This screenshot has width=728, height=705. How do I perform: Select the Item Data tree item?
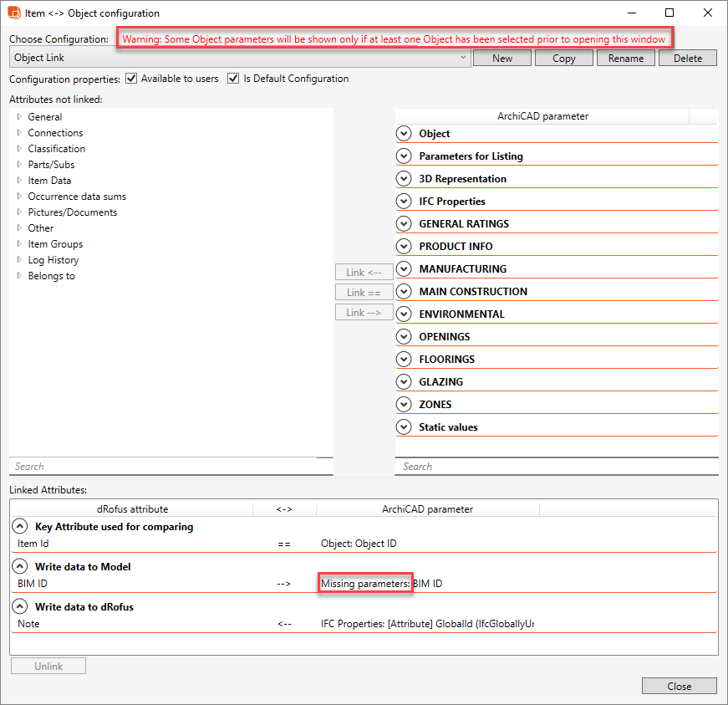point(49,181)
